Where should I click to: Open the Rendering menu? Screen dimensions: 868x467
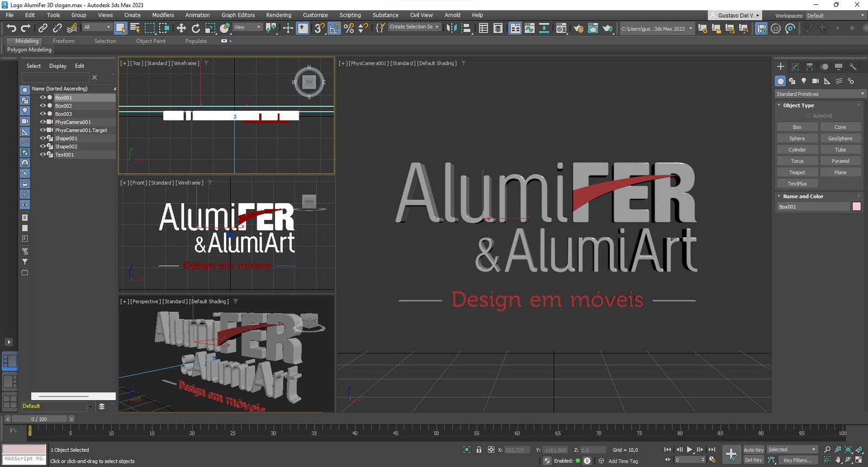pyautogui.click(x=278, y=15)
